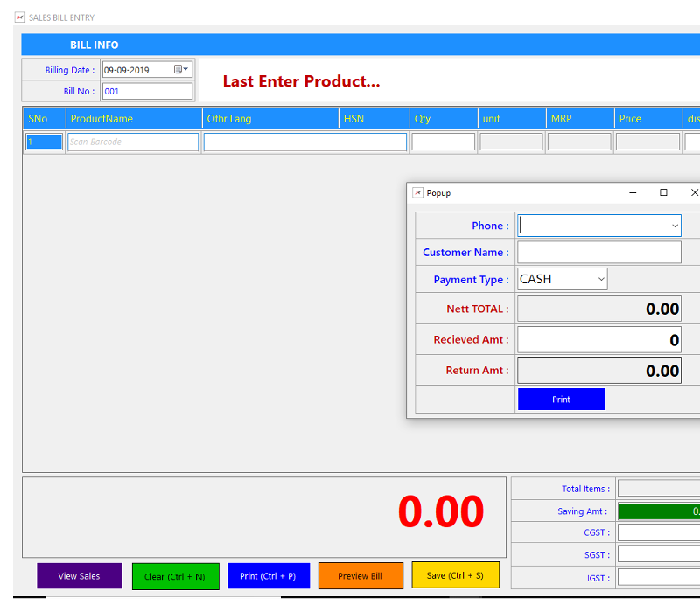Screen dimensions: 700x612
Task: Click the Last Enter Product label
Action: [x=301, y=81]
